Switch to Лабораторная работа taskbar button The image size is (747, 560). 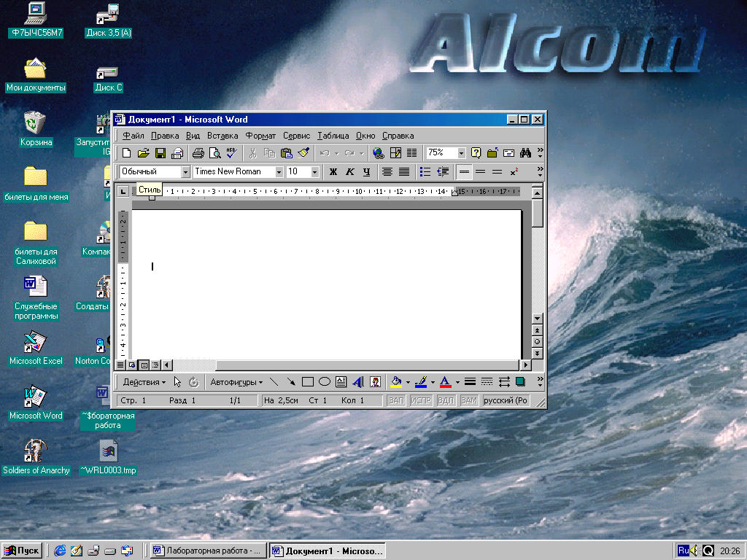[208, 551]
